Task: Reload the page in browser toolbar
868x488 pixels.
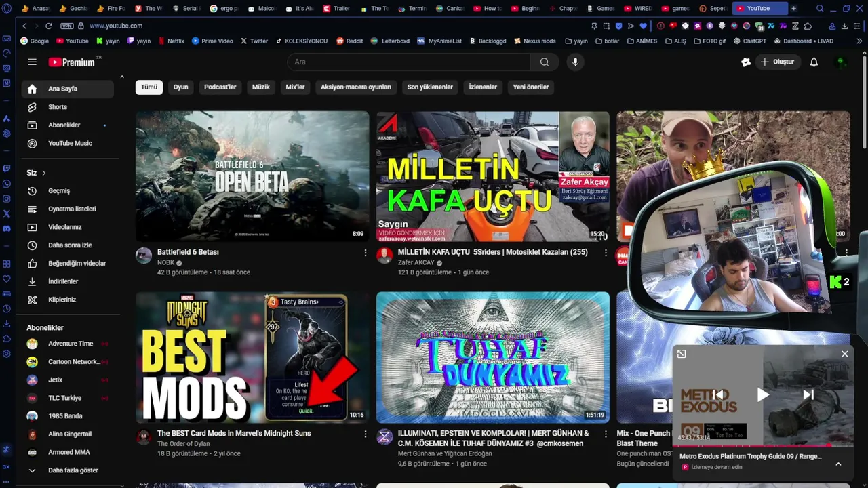Action: click(48, 26)
